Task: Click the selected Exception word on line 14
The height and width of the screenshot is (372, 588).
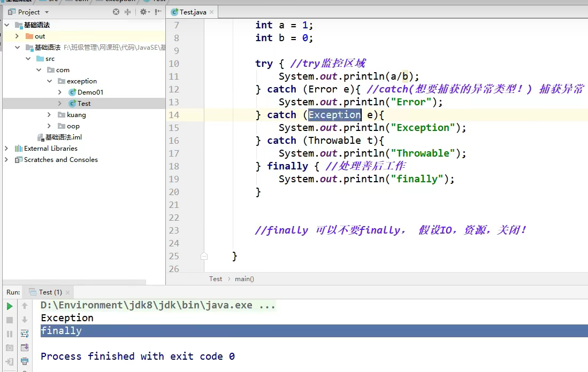Action: click(334, 115)
